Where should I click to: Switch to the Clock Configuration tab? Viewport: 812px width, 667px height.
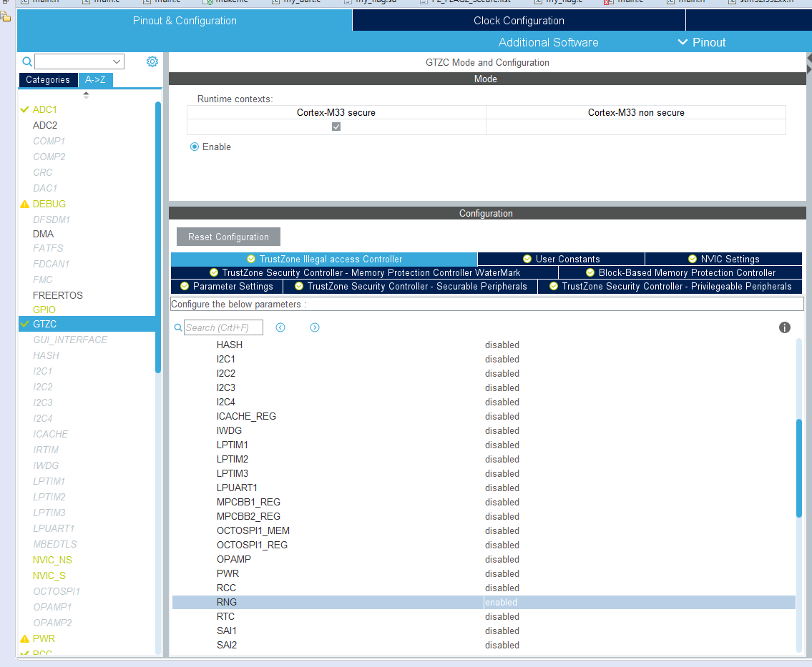[518, 20]
